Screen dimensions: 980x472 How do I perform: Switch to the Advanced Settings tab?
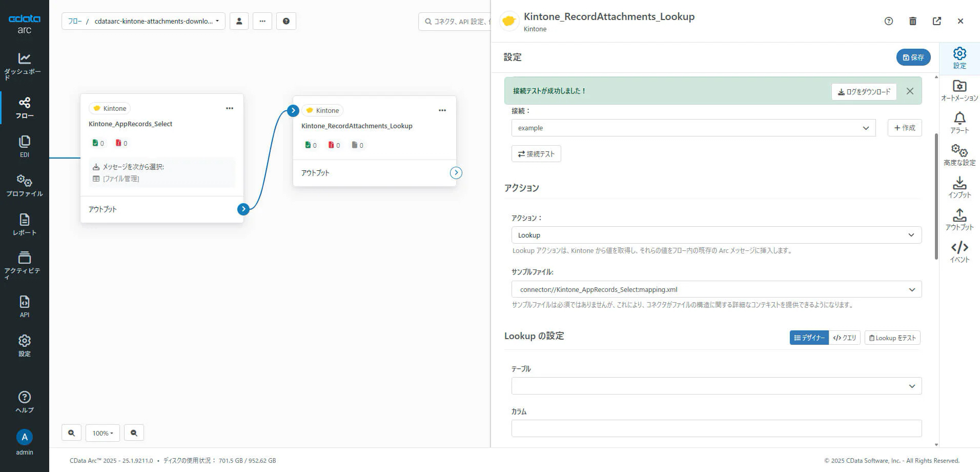click(959, 155)
